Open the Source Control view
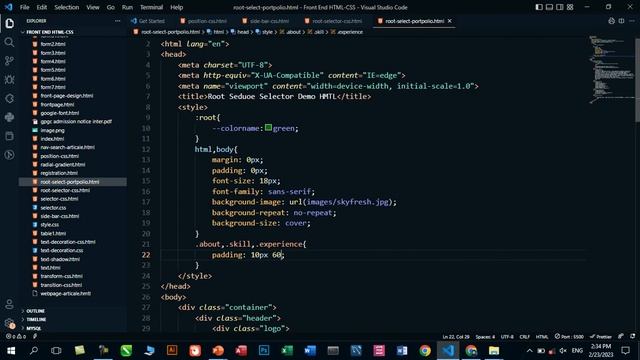Image resolution: width=640 pixels, height=360 pixels. (x=9, y=61)
